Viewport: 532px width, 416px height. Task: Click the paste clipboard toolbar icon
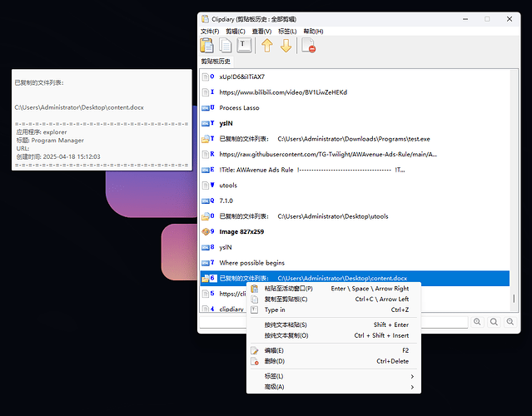[206, 46]
